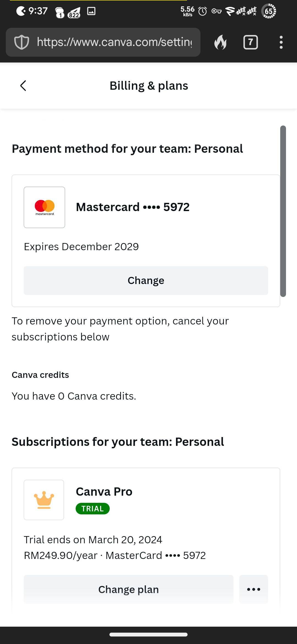Tap the shield tracking protection icon
The image size is (297, 644).
point(21,42)
